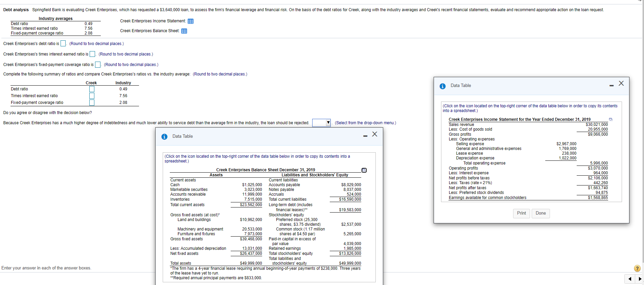Click the Cost of goods sold value 20,955,000

pyautogui.click(x=598, y=129)
